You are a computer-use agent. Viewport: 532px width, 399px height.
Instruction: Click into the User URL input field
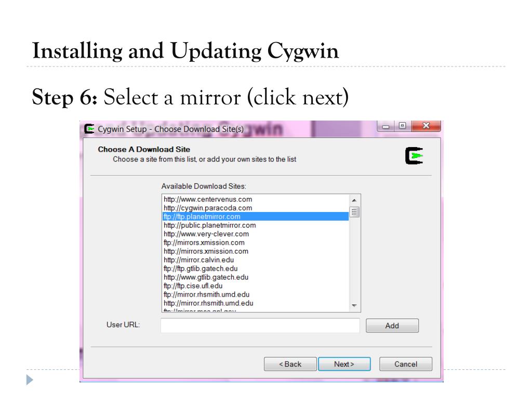(x=260, y=325)
